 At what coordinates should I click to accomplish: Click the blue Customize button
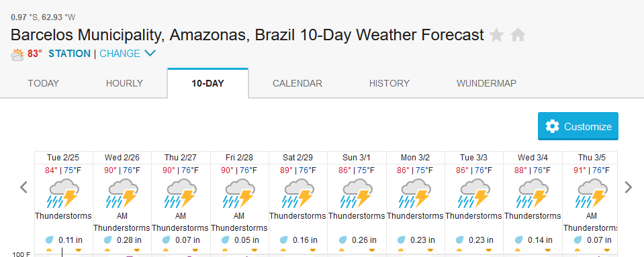(x=578, y=126)
